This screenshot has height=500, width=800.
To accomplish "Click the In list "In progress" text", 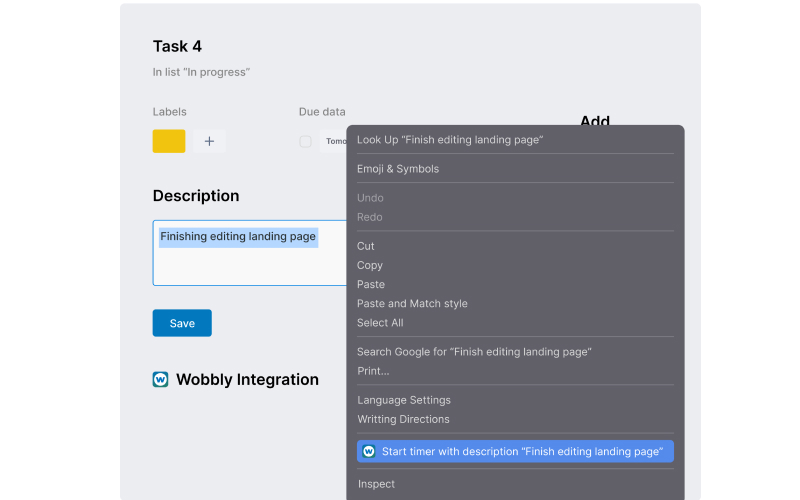I will click(201, 72).
